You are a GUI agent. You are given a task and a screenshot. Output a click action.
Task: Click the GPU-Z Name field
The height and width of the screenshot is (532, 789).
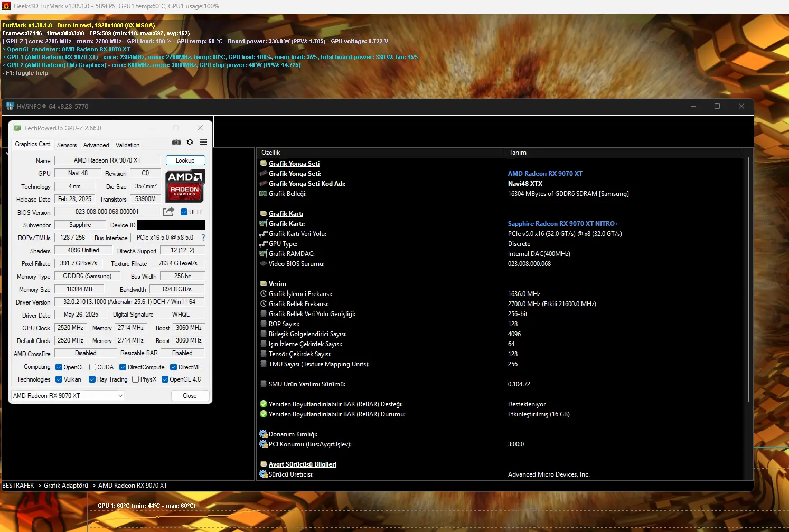(x=107, y=160)
